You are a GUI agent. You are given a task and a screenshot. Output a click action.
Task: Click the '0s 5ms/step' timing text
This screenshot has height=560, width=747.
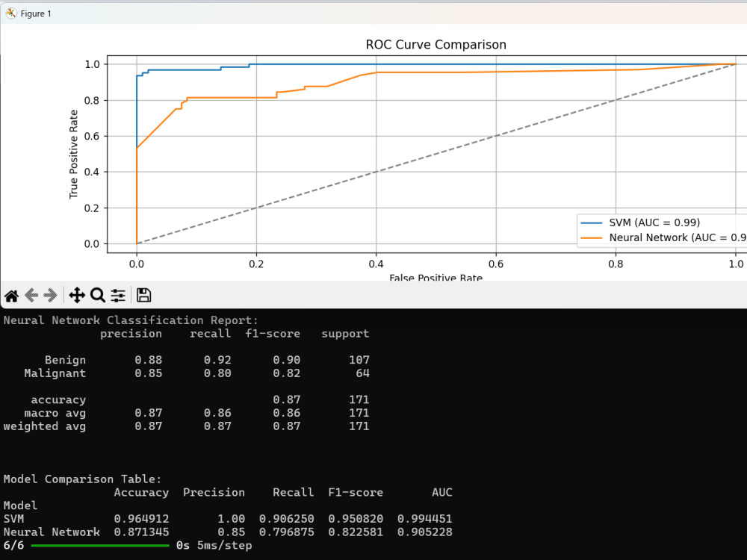coord(214,545)
